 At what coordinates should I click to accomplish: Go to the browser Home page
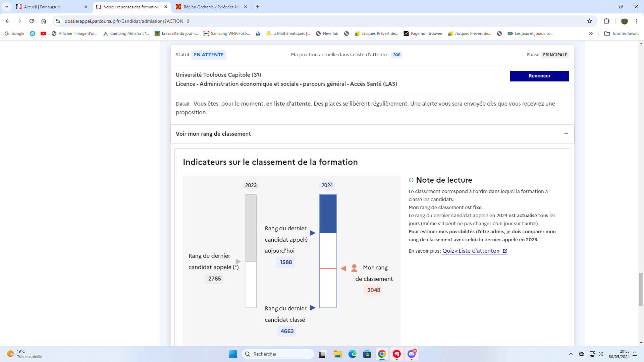tap(44, 21)
